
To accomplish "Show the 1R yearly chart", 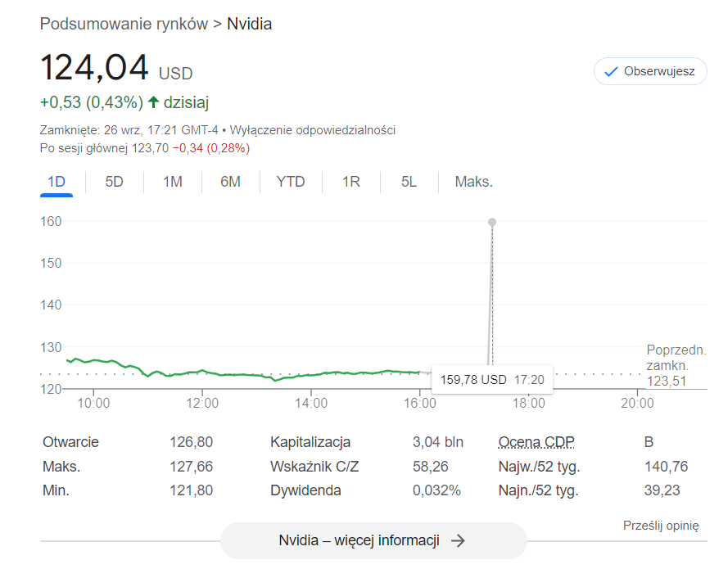I will click(350, 182).
